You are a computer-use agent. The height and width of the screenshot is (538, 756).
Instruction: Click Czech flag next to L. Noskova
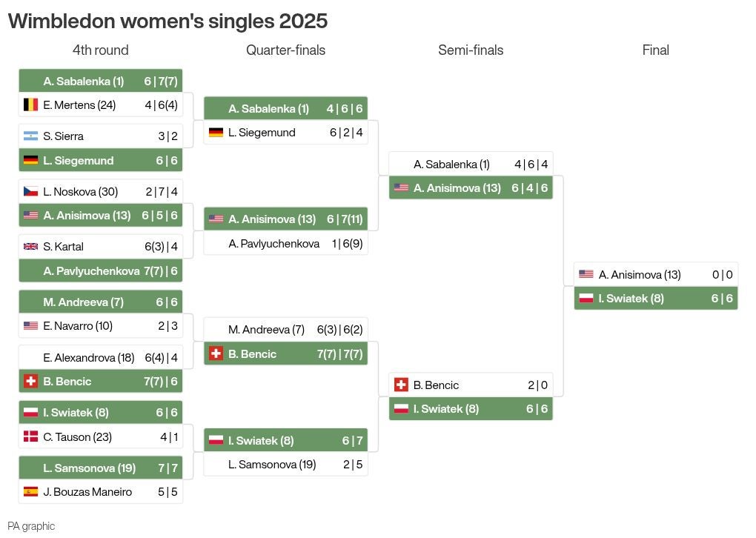tap(31, 191)
